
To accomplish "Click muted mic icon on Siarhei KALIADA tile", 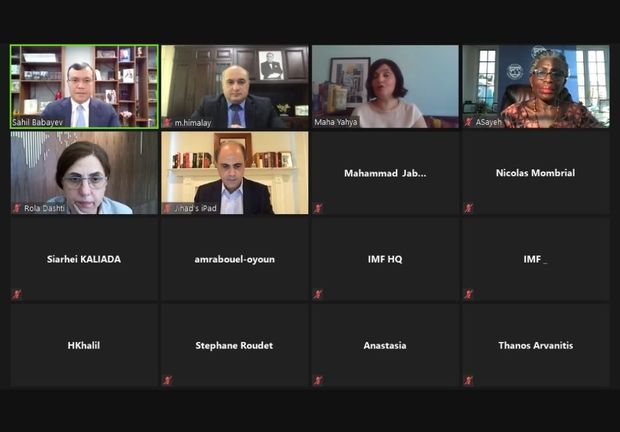I will click(x=17, y=294).
